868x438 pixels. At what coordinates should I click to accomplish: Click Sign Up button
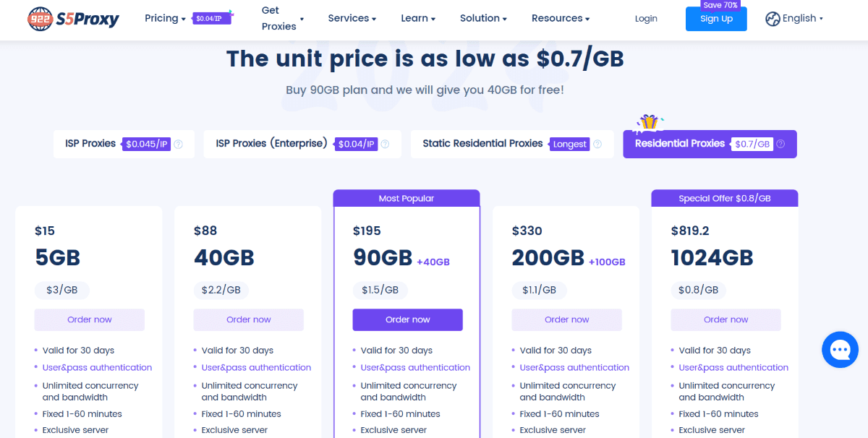pyautogui.click(x=716, y=19)
